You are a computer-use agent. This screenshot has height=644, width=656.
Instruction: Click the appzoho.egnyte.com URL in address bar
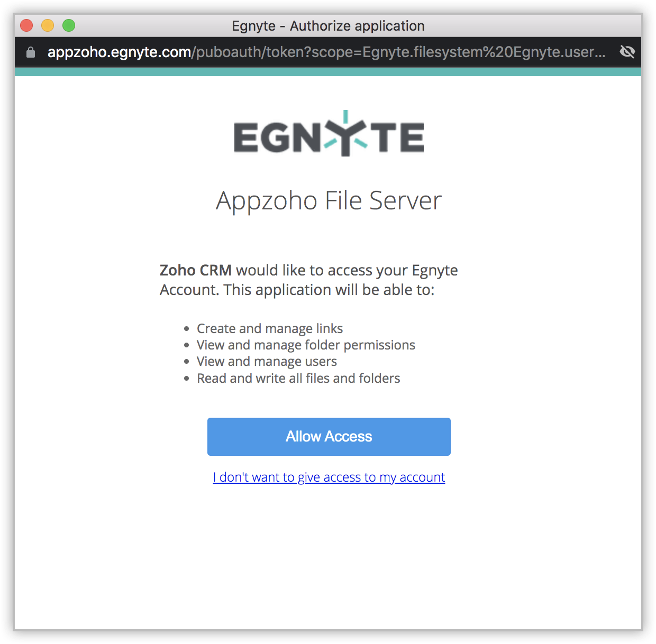[119, 52]
